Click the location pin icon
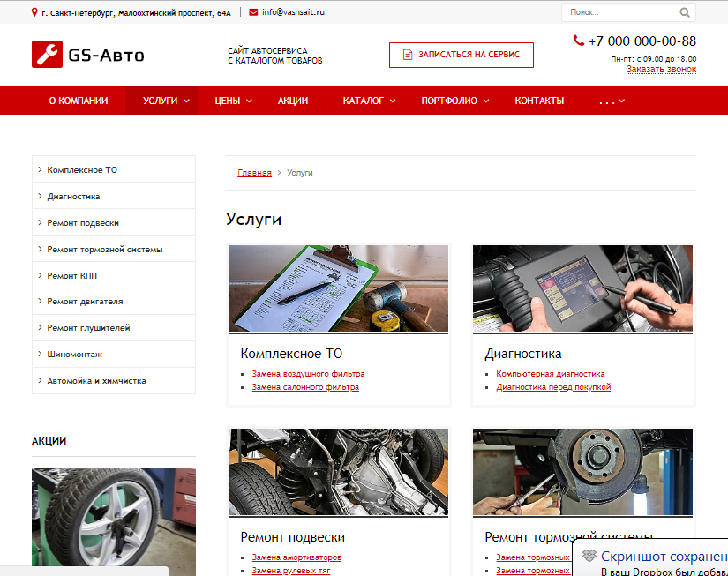The image size is (728, 576). (x=34, y=12)
